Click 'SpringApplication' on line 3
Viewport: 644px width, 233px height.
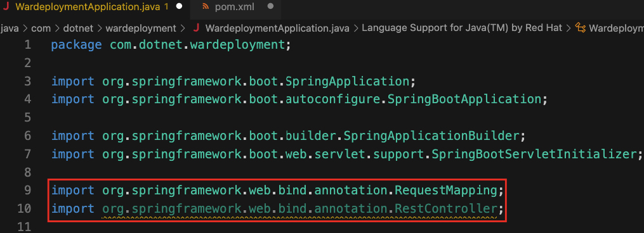pos(348,81)
